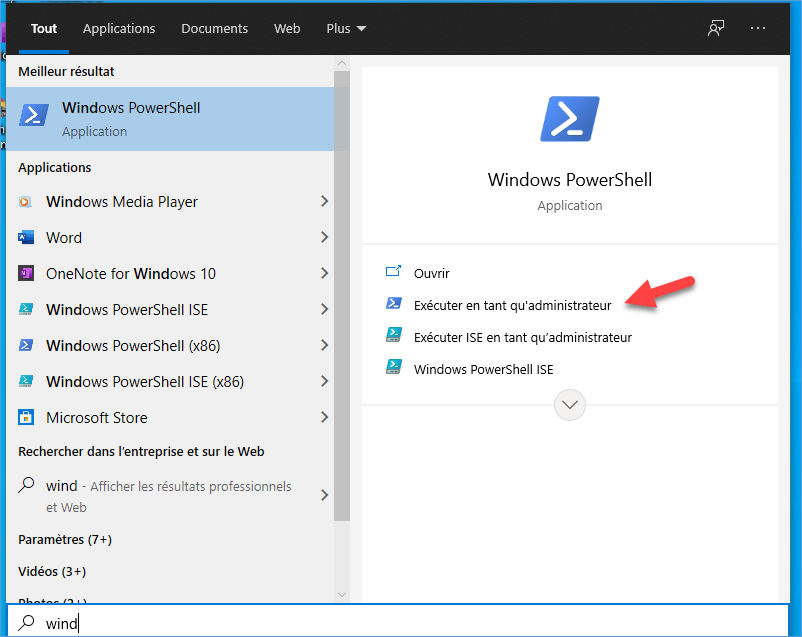Click the search box containing wind
This screenshot has height=637, width=802.
[x=400, y=623]
